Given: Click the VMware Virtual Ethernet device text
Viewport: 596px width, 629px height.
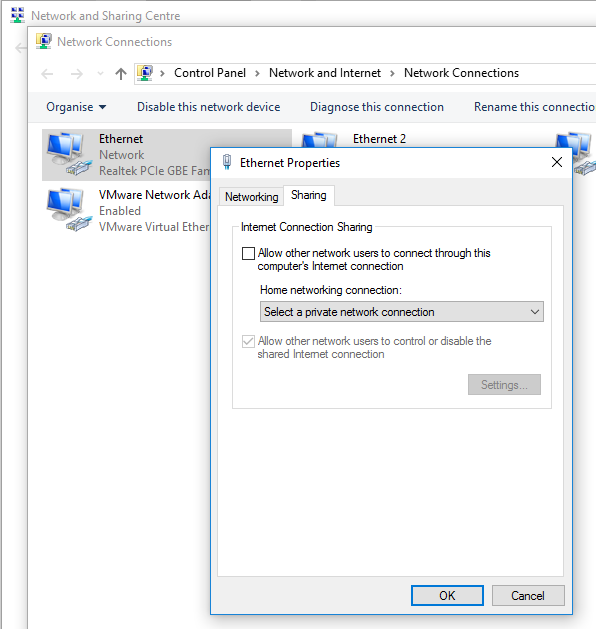Looking at the screenshot, I should (x=154, y=227).
